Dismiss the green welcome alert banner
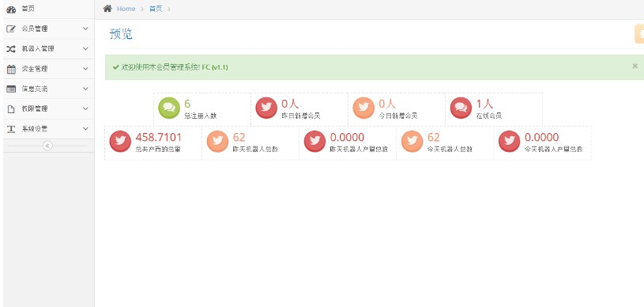 point(635,66)
